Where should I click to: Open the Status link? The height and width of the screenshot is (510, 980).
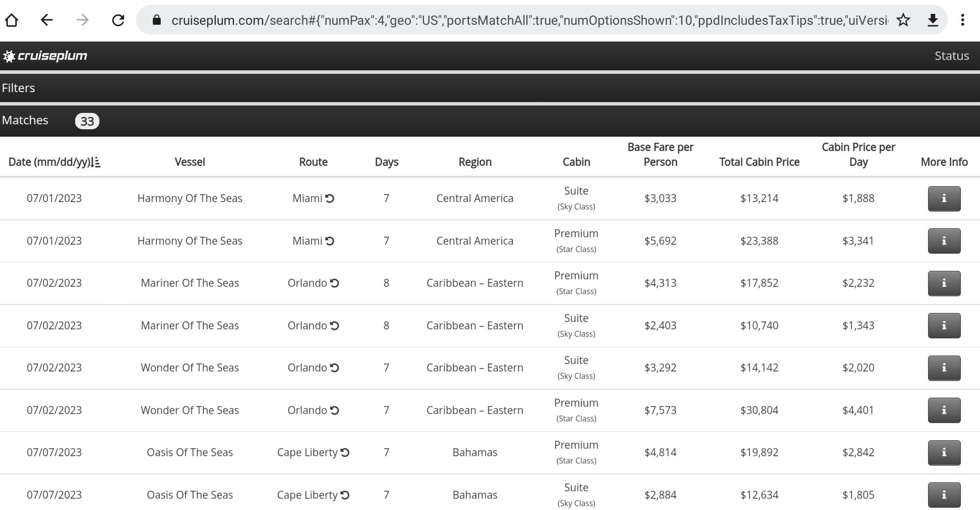point(952,56)
